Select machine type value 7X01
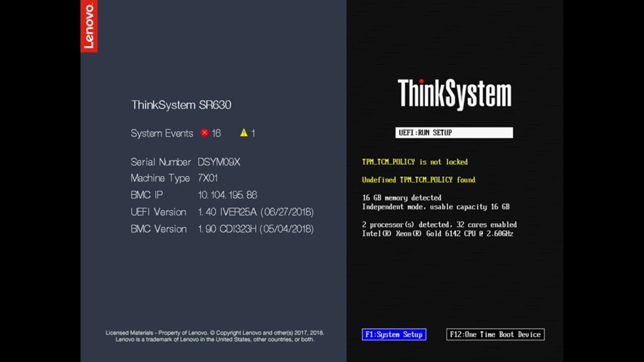644x362 pixels. pos(208,178)
